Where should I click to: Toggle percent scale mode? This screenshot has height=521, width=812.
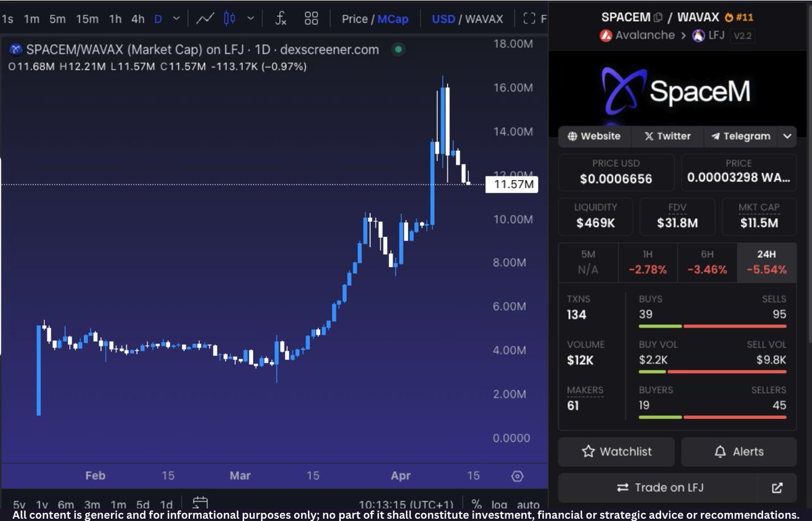476,505
